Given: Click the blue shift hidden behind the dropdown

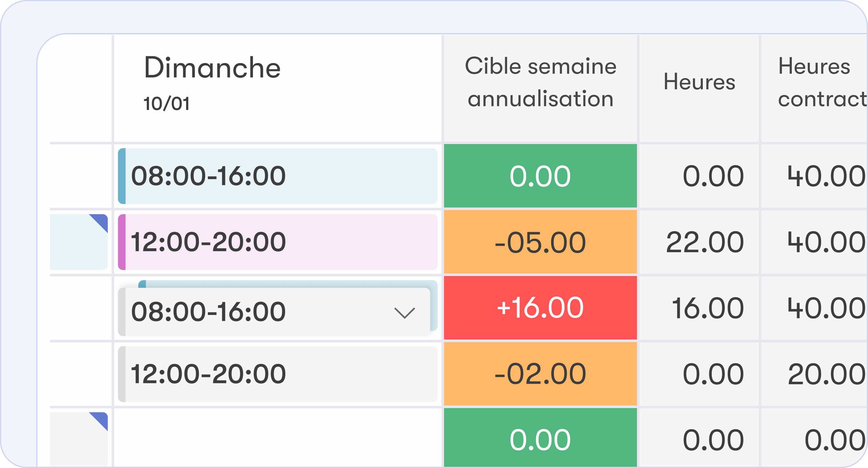Looking at the screenshot, I should click(289, 284).
